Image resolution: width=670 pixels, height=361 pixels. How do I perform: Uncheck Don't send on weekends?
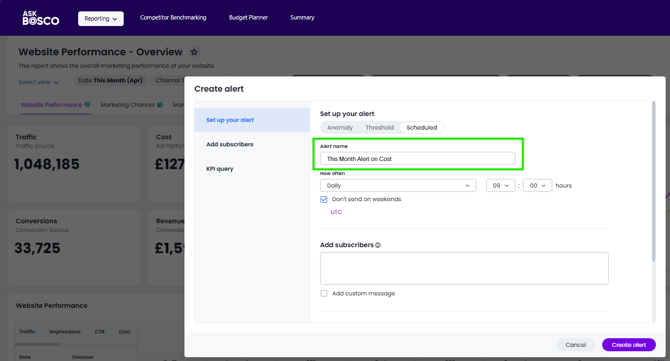point(324,200)
